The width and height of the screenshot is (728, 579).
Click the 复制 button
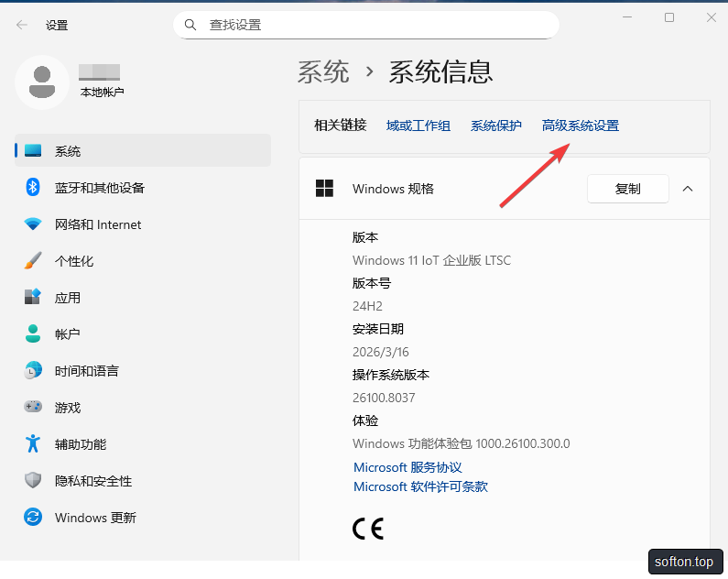(627, 189)
